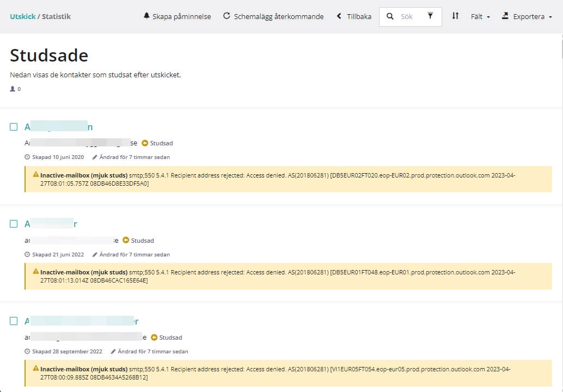
Task: Click pencil icon in 21 juni 2022 contact row
Action: click(95, 254)
